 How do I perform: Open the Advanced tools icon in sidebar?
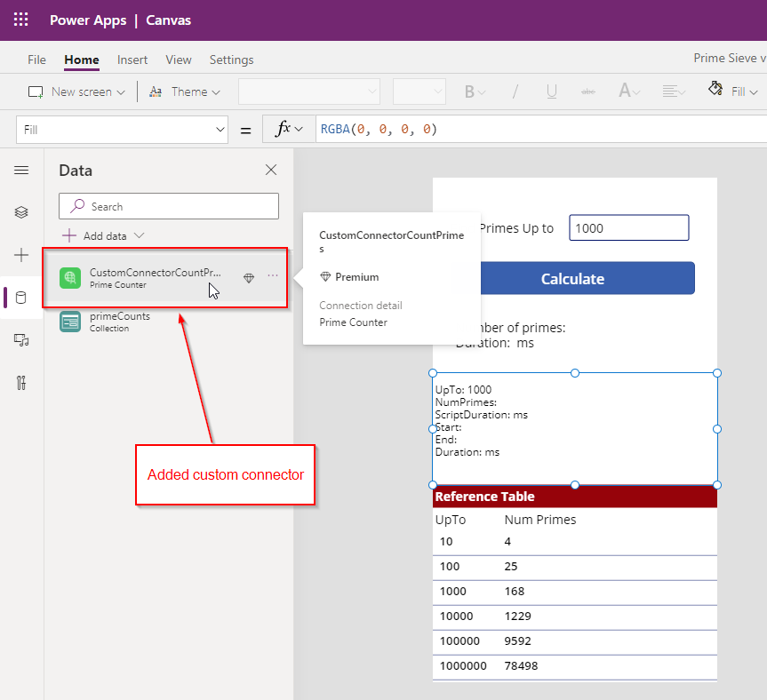click(21, 382)
